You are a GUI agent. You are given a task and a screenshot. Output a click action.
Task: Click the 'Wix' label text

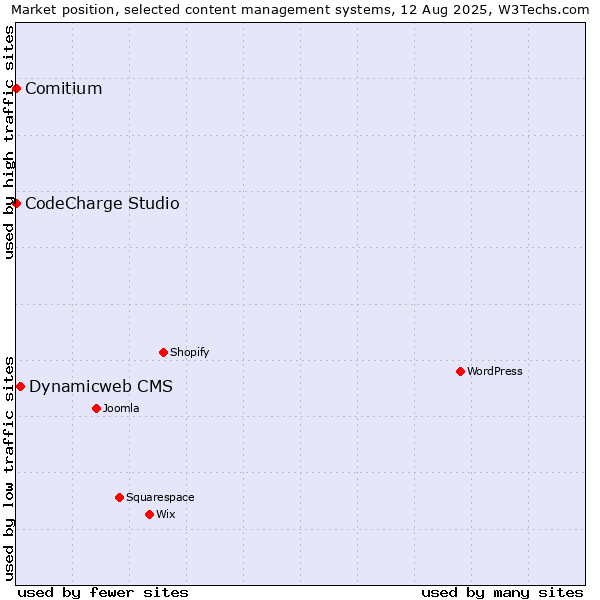(166, 514)
